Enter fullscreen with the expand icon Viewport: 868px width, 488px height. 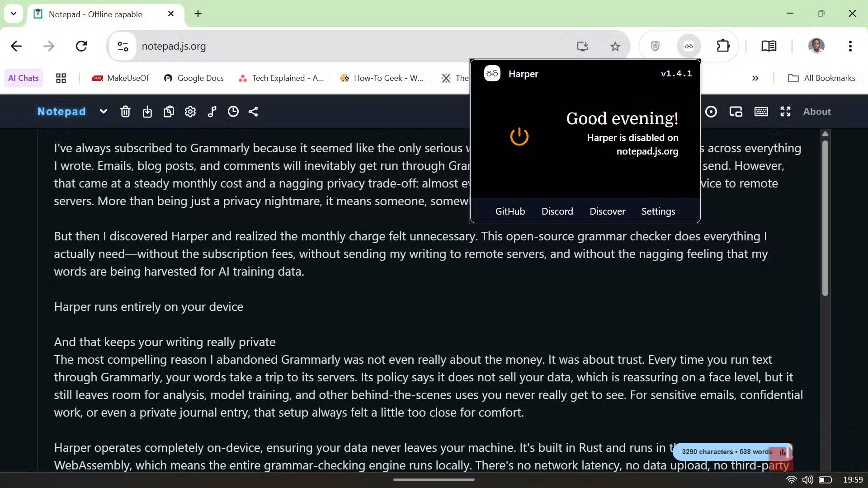click(x=785, y=112)
